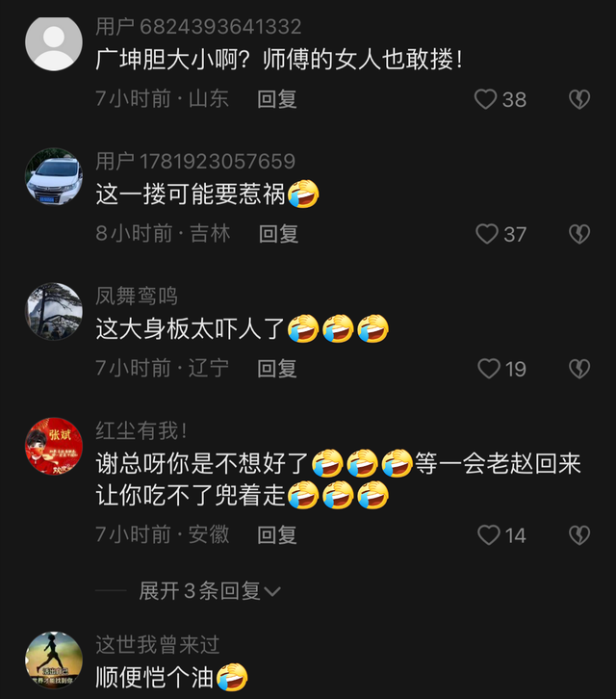The width and height of the screenshot is (616, 699).
Task: Open 凤舞鸾鸣's tree avatar
Action: tap(54, 312)
